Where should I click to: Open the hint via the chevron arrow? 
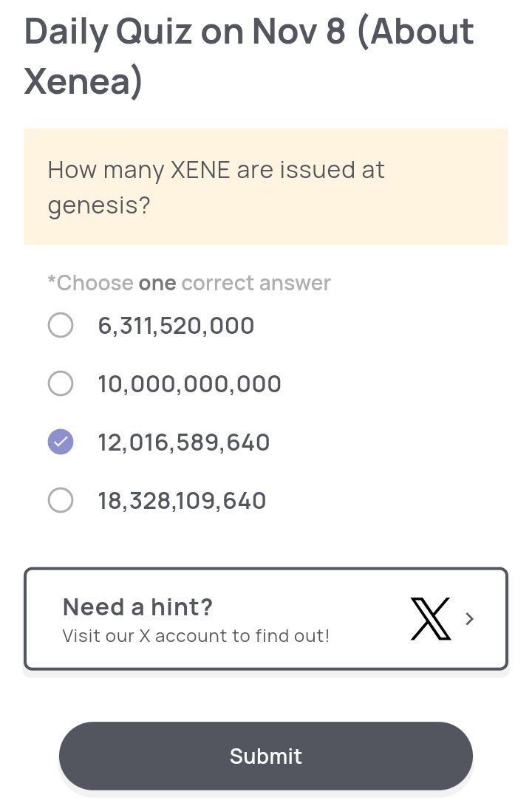pos(470,619)
